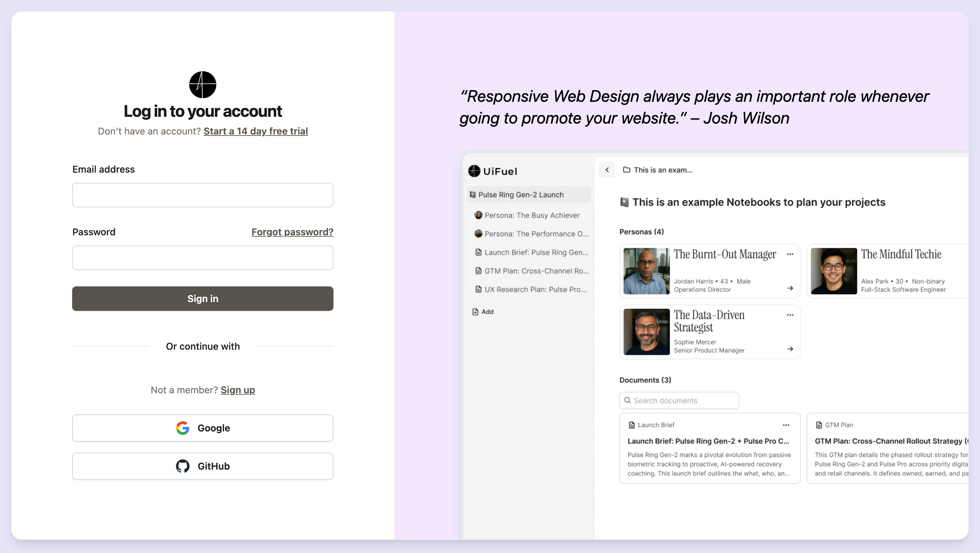Click the Forgot password link
This screenshot has width=980, height=553.
pyautogui.click(x=292, y=232)
